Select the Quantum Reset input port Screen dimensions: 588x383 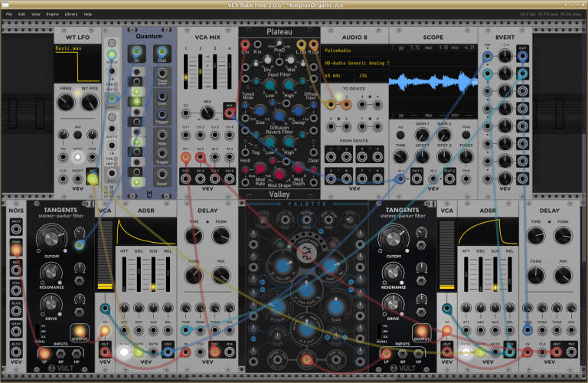[x=162, y=174]
